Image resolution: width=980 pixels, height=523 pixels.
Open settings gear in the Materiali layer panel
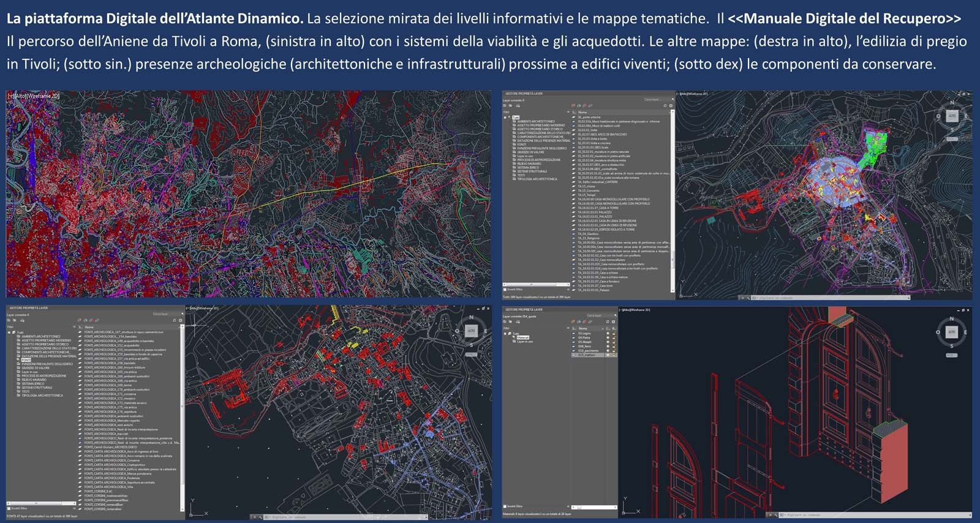tap(613, 322)
